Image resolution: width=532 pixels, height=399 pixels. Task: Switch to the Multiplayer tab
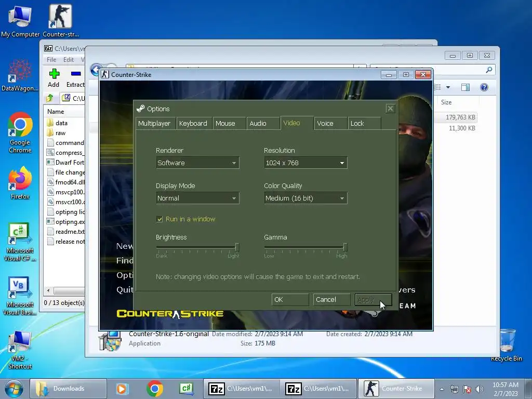(x=155, y=124)
